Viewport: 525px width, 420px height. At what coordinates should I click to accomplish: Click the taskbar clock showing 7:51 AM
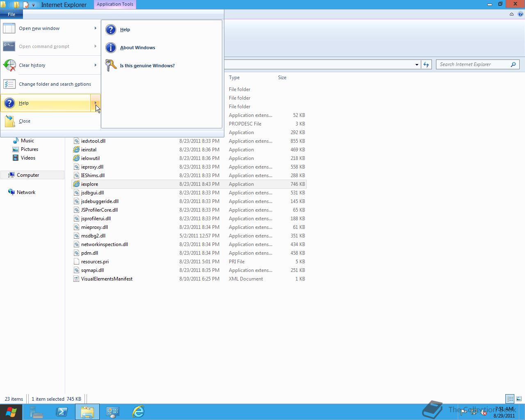(504, 412)
